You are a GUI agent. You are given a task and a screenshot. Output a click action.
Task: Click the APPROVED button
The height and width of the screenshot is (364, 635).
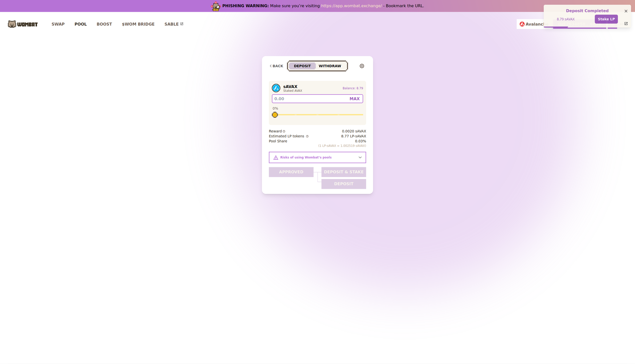[291, 172]
